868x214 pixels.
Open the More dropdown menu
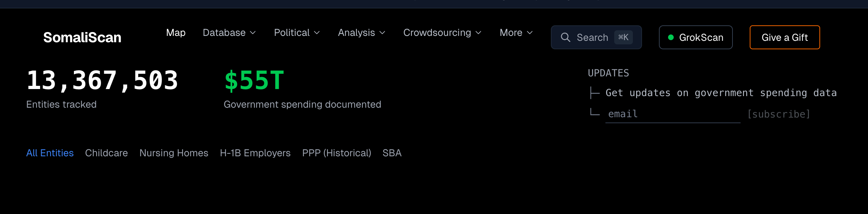point(516,33)
